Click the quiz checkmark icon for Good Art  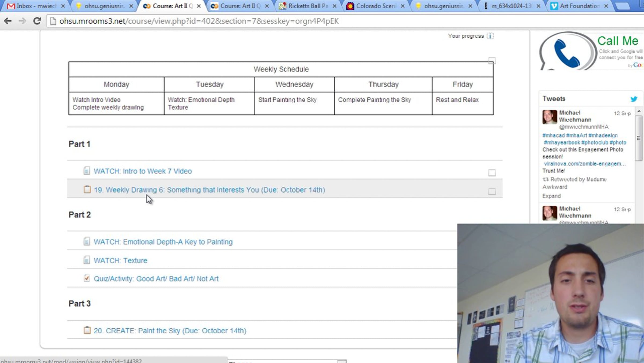point(86,278)
